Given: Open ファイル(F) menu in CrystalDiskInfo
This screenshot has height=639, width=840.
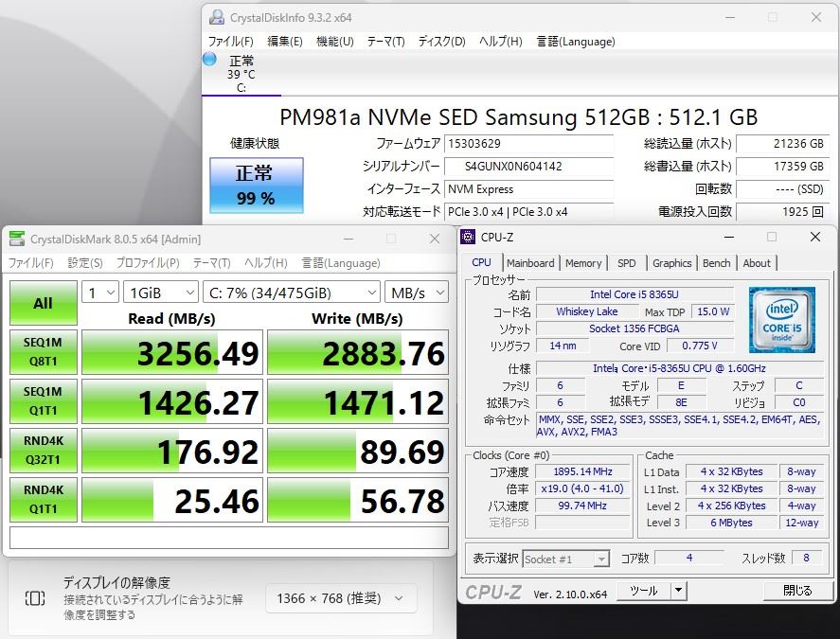Looking at the screenshot, I should tap(230, 42).
